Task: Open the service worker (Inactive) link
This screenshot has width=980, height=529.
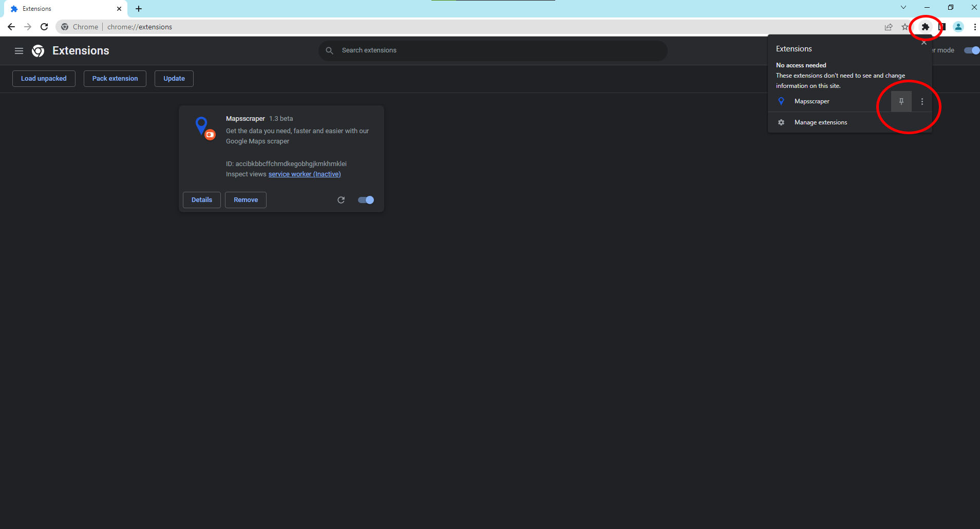Action: 305,174
